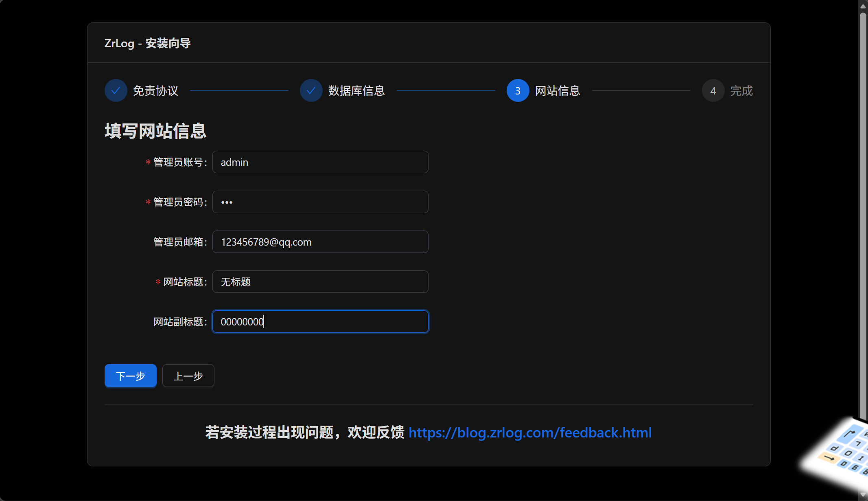The width and height of the screenshot is (868, 501).
Task: Focus the administrator email field
Action: click(x=320, y=242)
